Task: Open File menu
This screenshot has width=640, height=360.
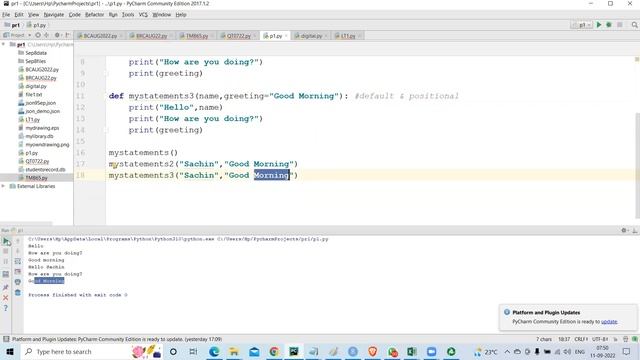Action: coord(6,15)
